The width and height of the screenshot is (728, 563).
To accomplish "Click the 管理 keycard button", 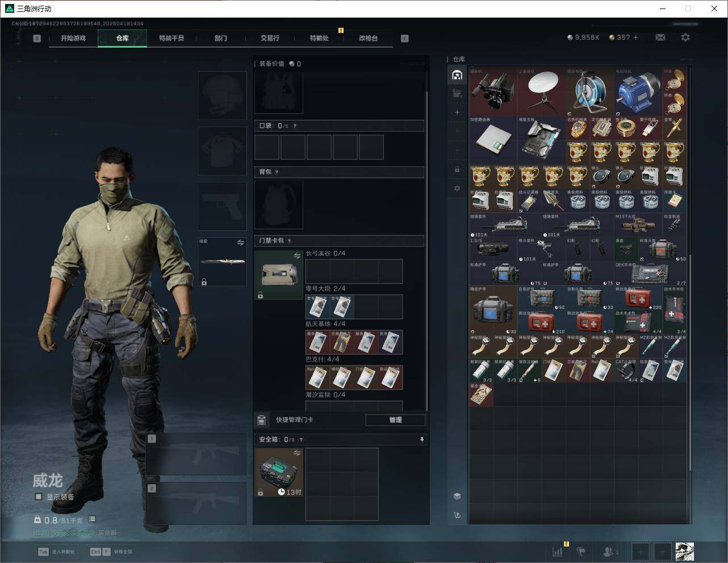I will pyautogui.click(x=395, y=420).
